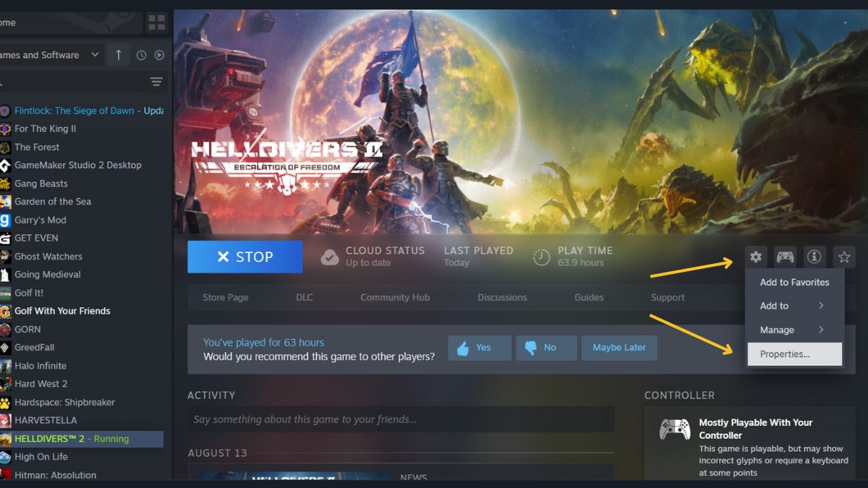Click Garry's Mod icon in list
The width and height of the screenshot is (868, 488).
(5, 220)
